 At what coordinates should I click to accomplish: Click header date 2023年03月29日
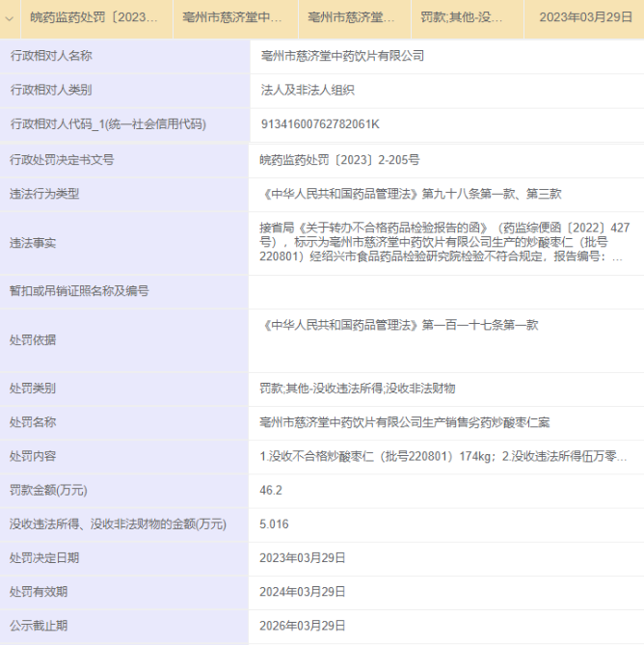pyautogui.click(x=585, y=17)
